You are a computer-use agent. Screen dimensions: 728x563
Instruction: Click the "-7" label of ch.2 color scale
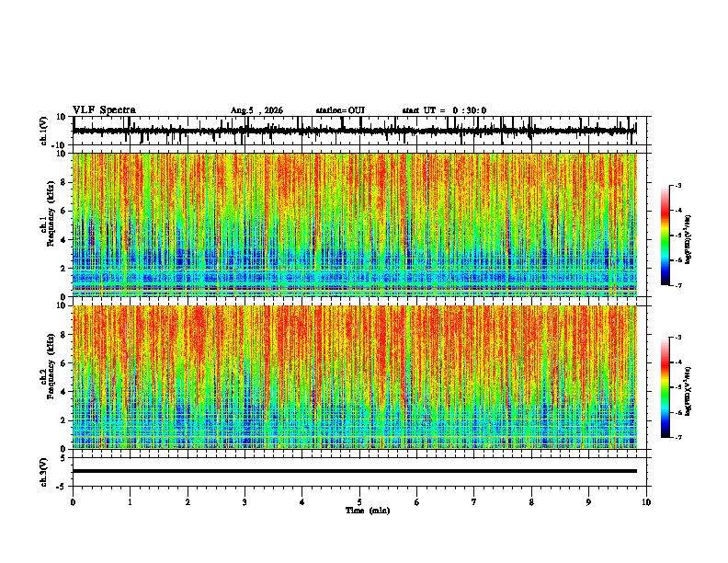click(677, 438)
